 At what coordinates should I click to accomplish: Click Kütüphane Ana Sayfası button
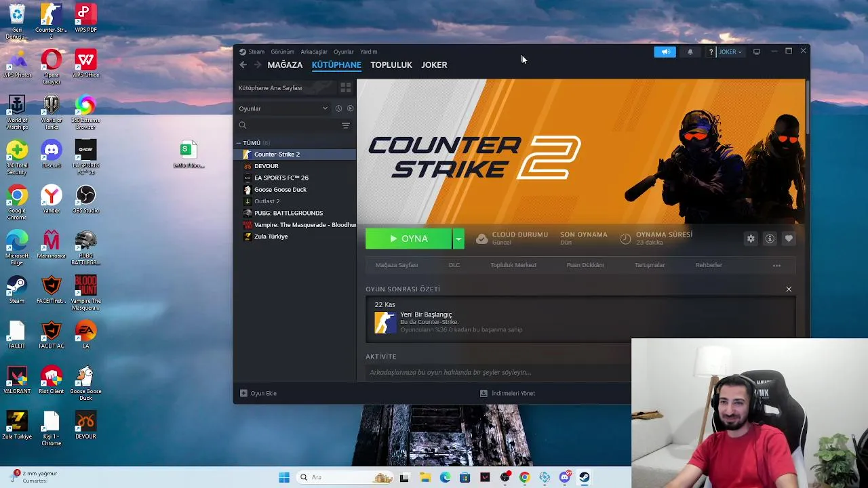[285, 87]
